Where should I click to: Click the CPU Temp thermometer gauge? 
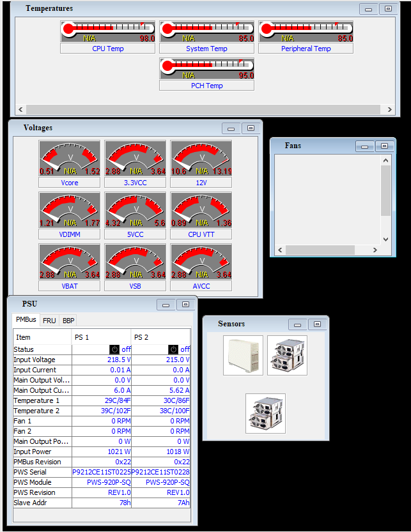(107, 31)
